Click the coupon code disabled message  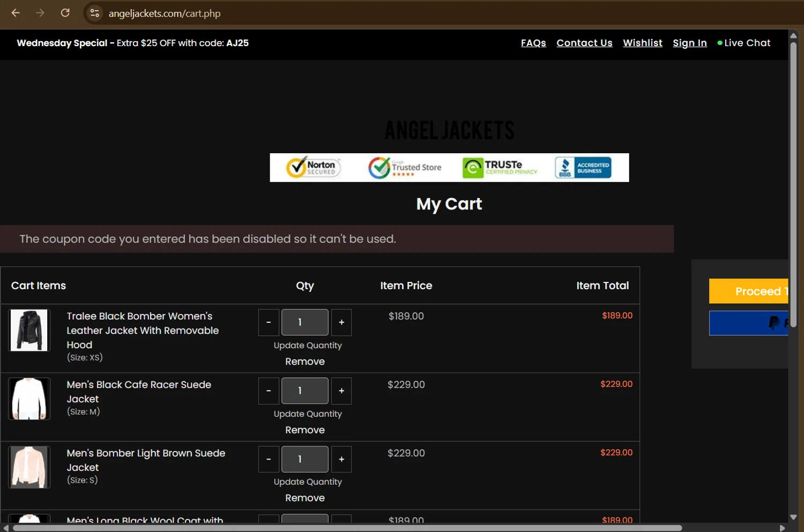point(208,239)
